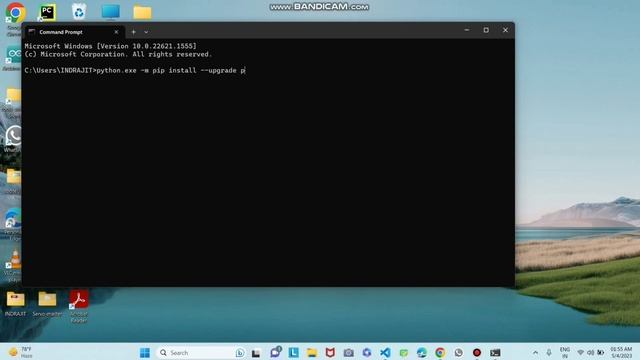Open the weather widget on taskbar
The image size is (640, 360).
[20, 353]
